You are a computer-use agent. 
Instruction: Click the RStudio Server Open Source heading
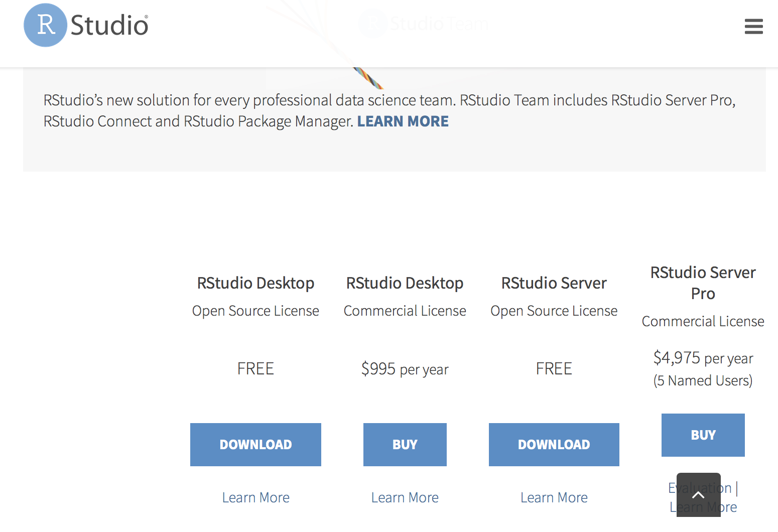(x=554, y=283)
